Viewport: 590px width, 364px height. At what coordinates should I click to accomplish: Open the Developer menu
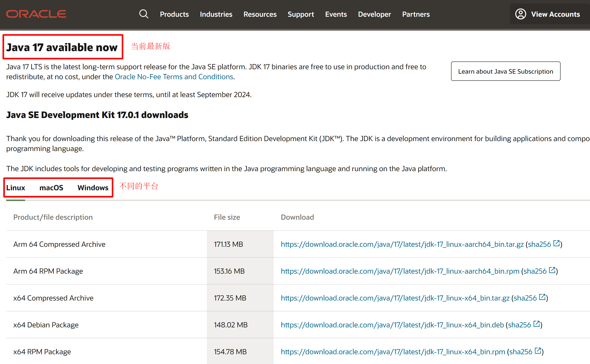click(x=374, y=14)
